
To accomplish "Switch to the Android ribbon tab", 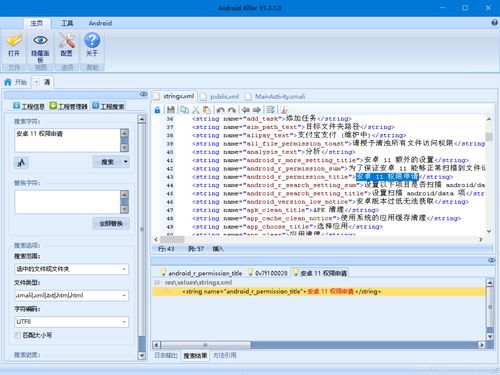I will point(100,23).
